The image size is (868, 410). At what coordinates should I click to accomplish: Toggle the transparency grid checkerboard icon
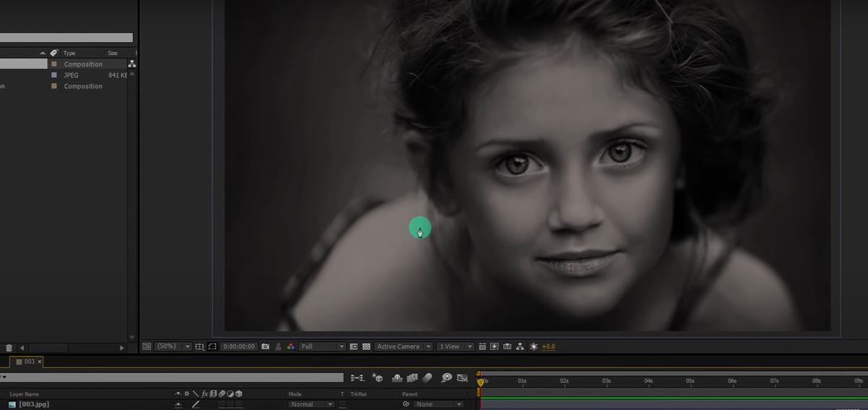click(x=367, y=346)
